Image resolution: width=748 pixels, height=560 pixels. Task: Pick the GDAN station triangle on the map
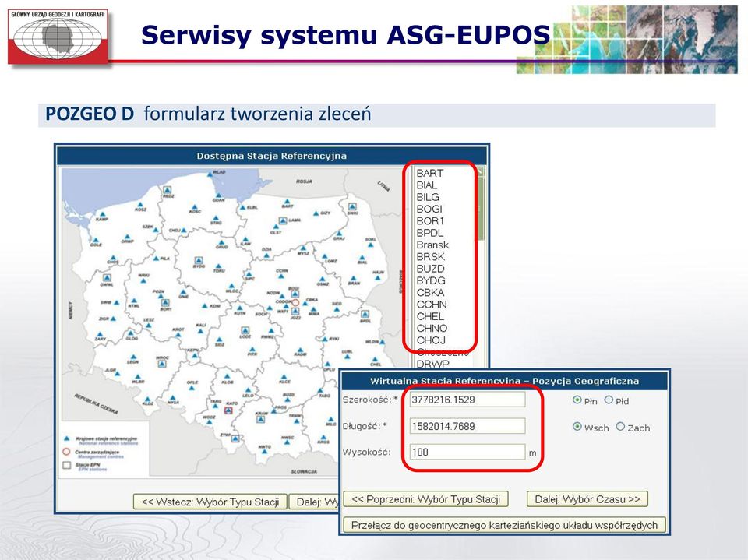point(218,195)
